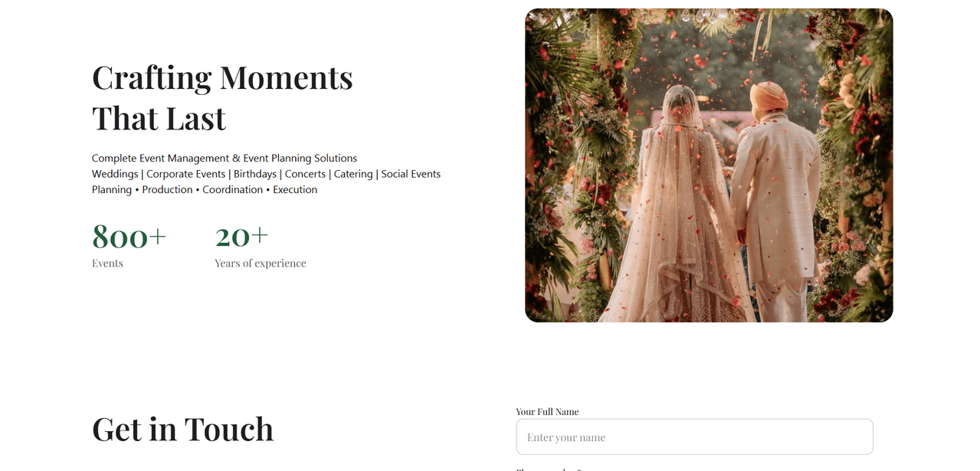Image resolution: width=980 pixels, height=471 pixels.
Task: Click the '800+' events statistic
Action: tap(129, 237)
